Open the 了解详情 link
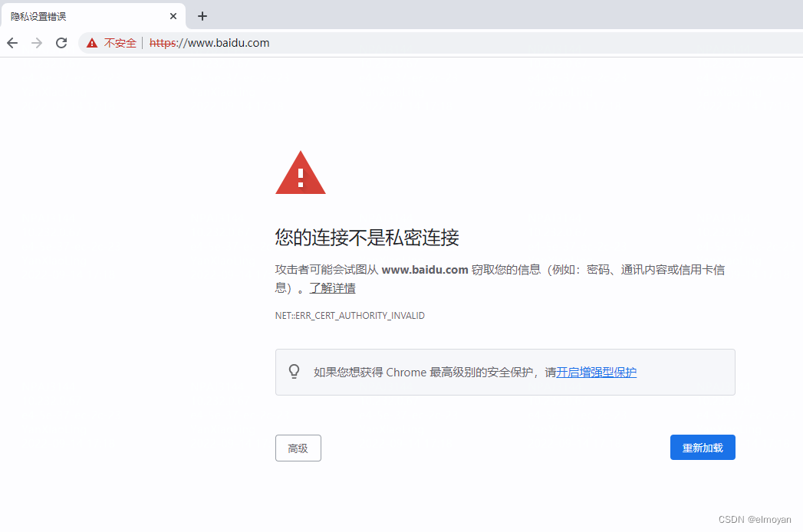Viewport: 803px width, 532px height. click(x=332, y=288)
